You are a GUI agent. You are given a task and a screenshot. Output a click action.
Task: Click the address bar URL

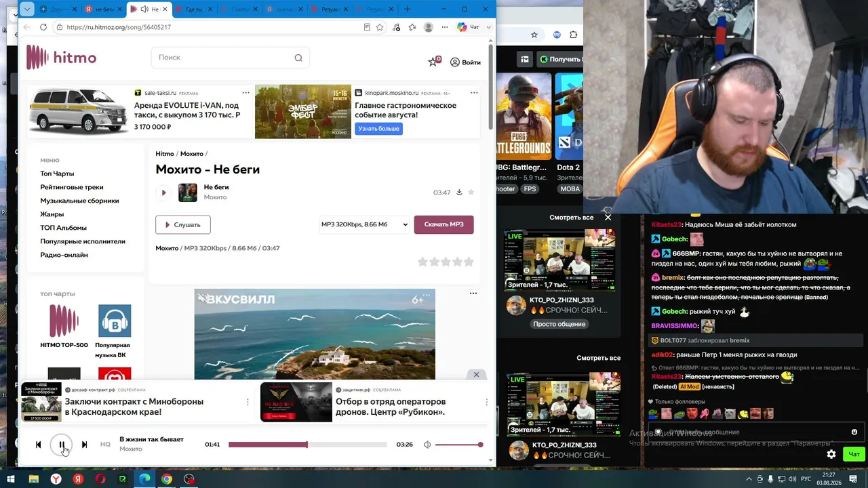(119, 27)
